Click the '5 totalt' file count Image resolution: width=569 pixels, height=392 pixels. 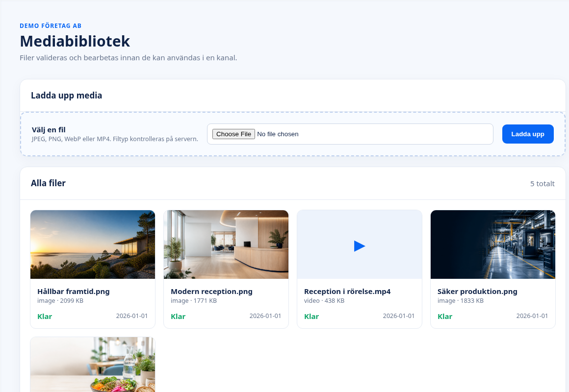click(542, 184)
